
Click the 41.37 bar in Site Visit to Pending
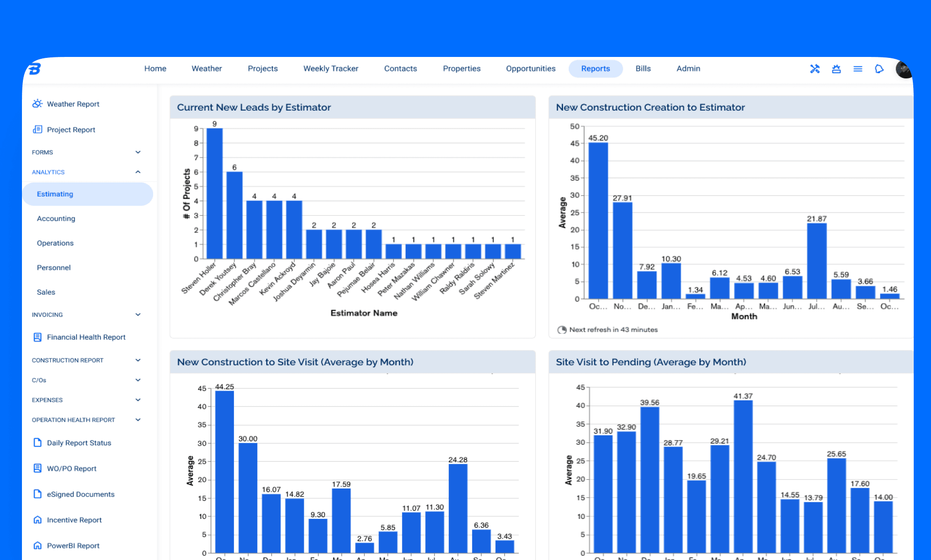click(x=743, y=476)
